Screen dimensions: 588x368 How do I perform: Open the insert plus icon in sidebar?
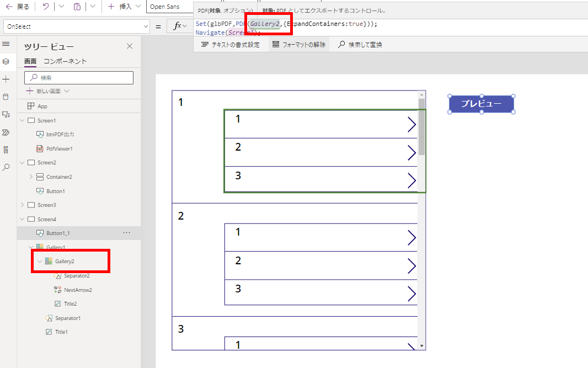6,79
